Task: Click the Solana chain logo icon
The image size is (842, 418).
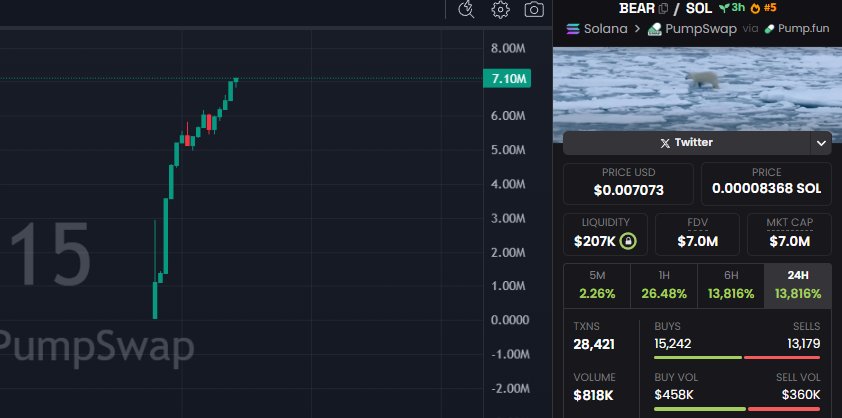Action: 573,29
